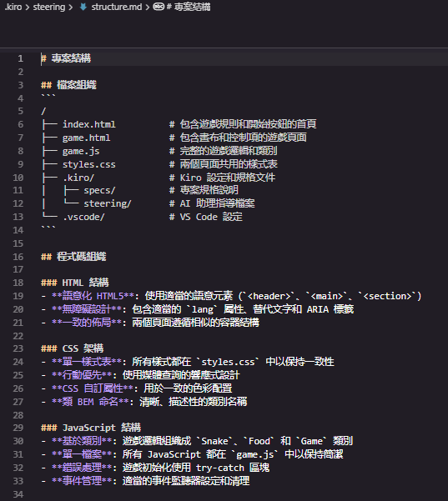The width and height of the screenshot is (448, 501).
Task: Open the '# 專案結構' breadcrumb symbol
Action: 189,7
